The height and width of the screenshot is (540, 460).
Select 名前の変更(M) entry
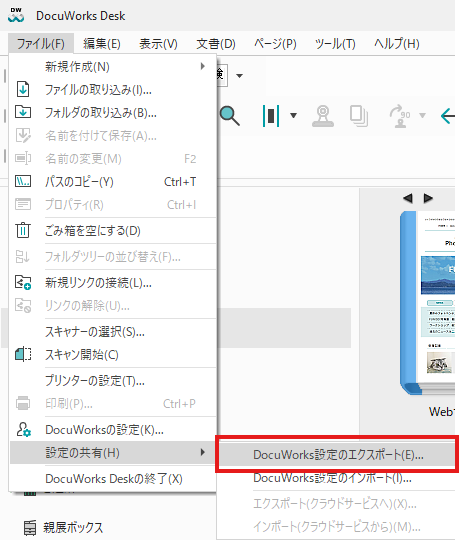(113, 159)
